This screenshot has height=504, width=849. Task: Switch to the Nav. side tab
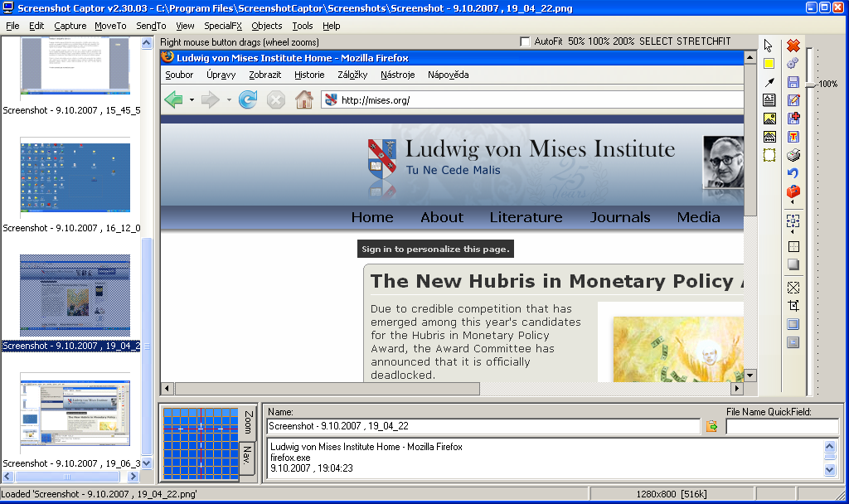247,458
